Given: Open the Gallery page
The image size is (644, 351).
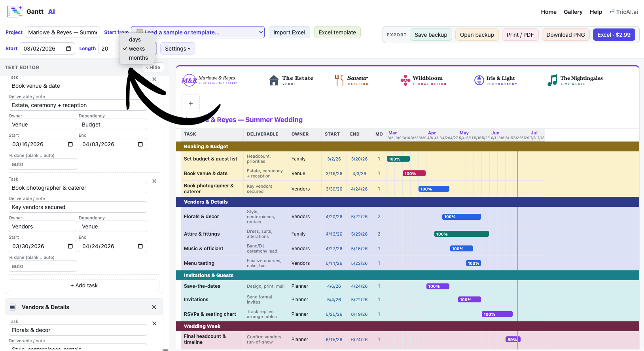Looking at the screenshot, I should 573,12.
